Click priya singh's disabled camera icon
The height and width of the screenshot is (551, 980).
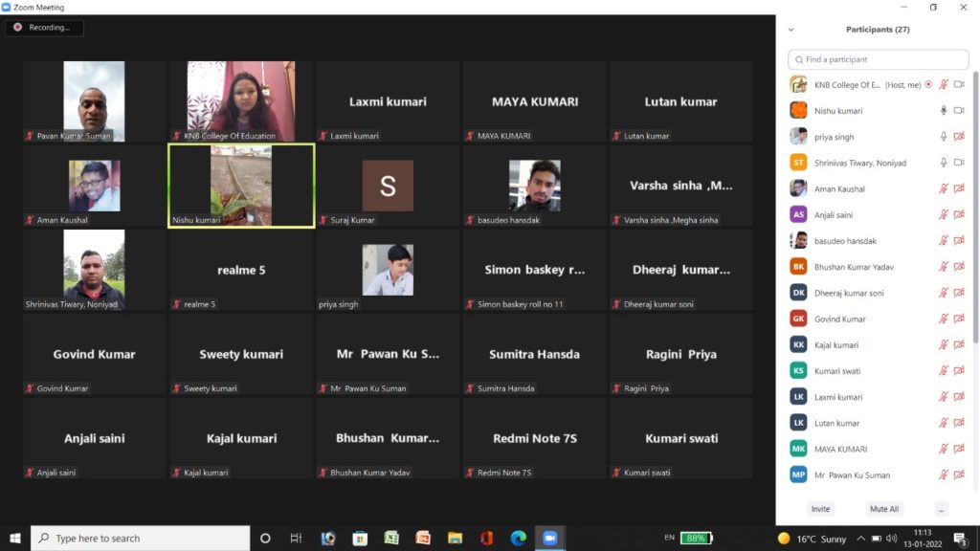[x=959, y=137]
